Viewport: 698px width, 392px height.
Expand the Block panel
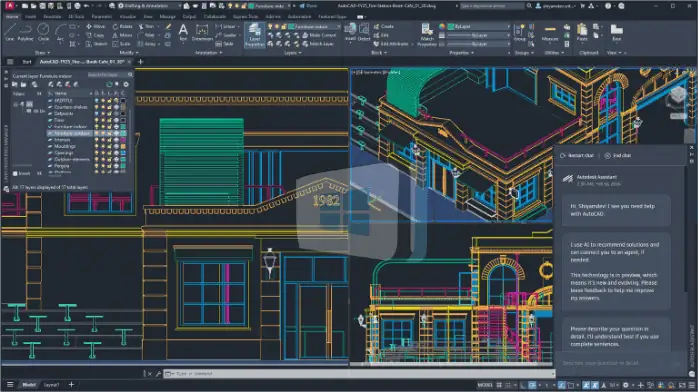click(x=379, y=53)
